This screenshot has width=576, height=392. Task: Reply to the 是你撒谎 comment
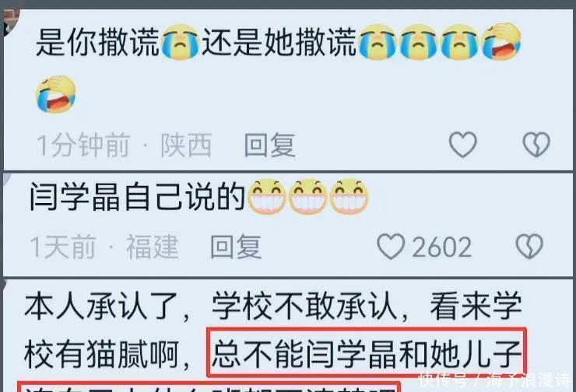pyautogui.click(x=270, y=145)
